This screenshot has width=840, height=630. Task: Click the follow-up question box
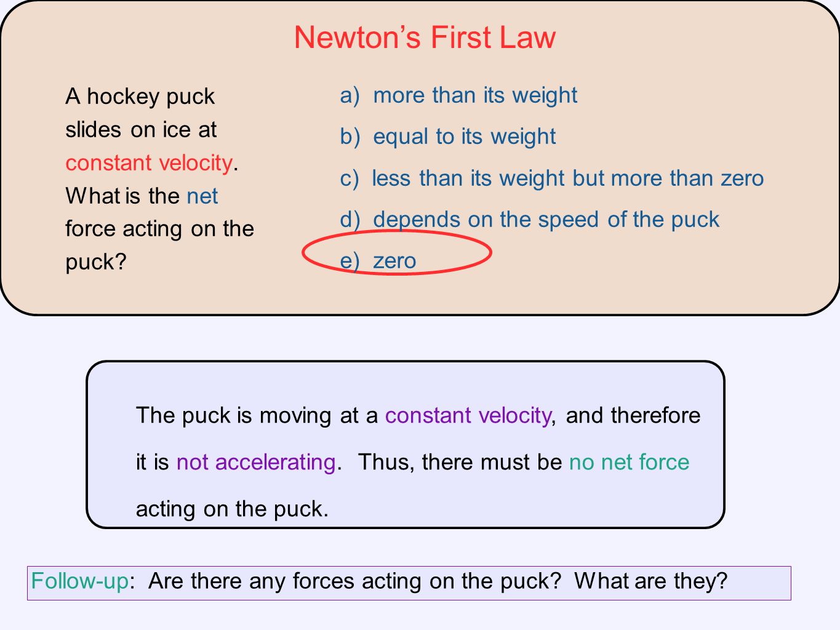[x=409, y=583]
